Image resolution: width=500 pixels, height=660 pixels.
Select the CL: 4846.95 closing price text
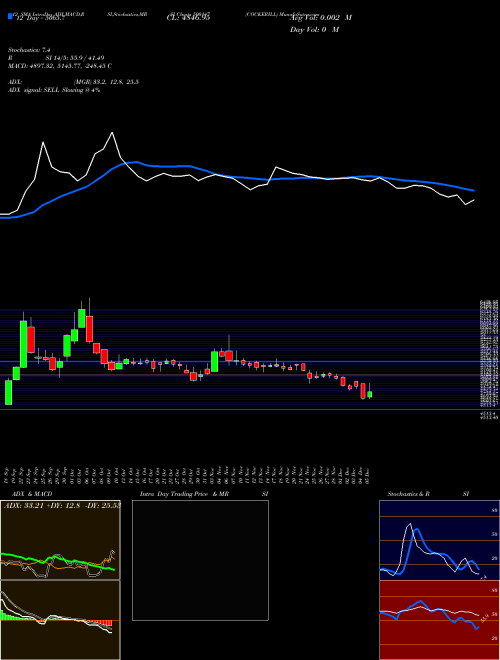pos(188,18)
